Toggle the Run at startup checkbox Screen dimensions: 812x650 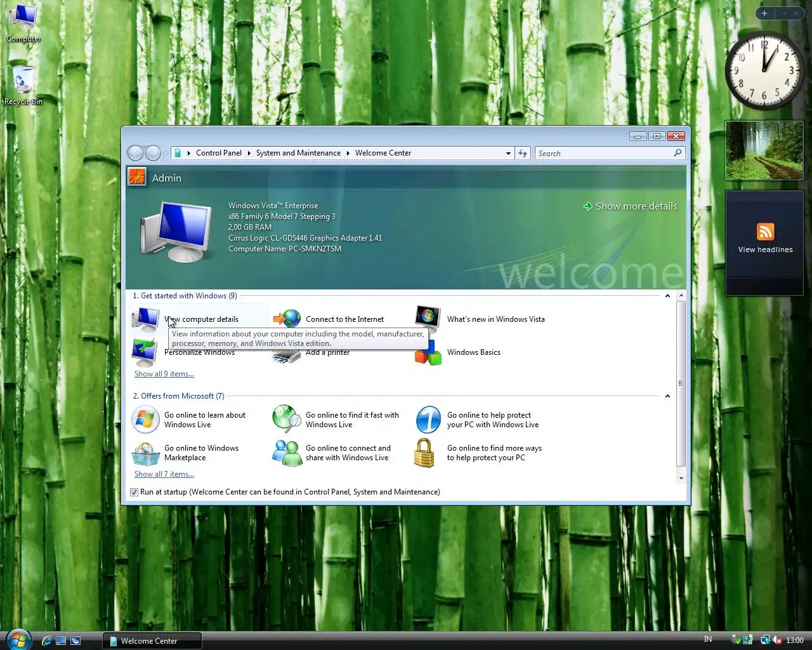click(x=134, y=492)
